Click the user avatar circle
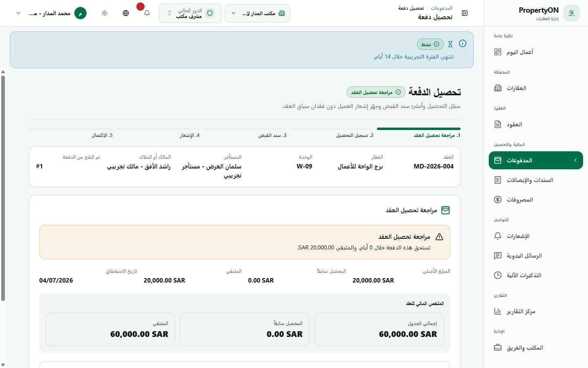Viewport: 588px width, 368px height. 80,13
